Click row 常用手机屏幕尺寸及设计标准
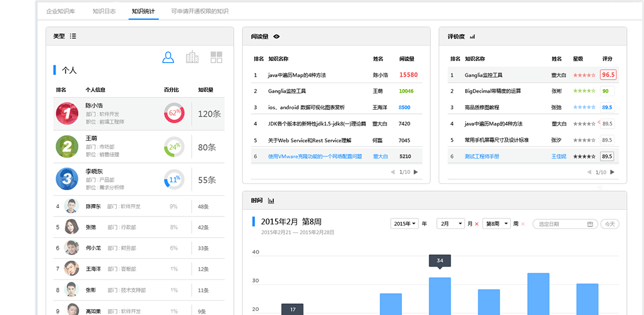 534,140
